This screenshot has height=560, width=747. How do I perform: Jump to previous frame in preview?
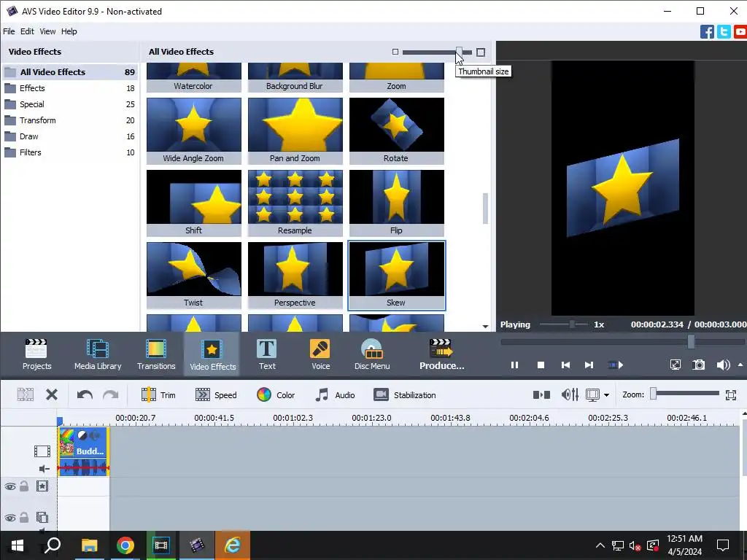pos(565,365)
